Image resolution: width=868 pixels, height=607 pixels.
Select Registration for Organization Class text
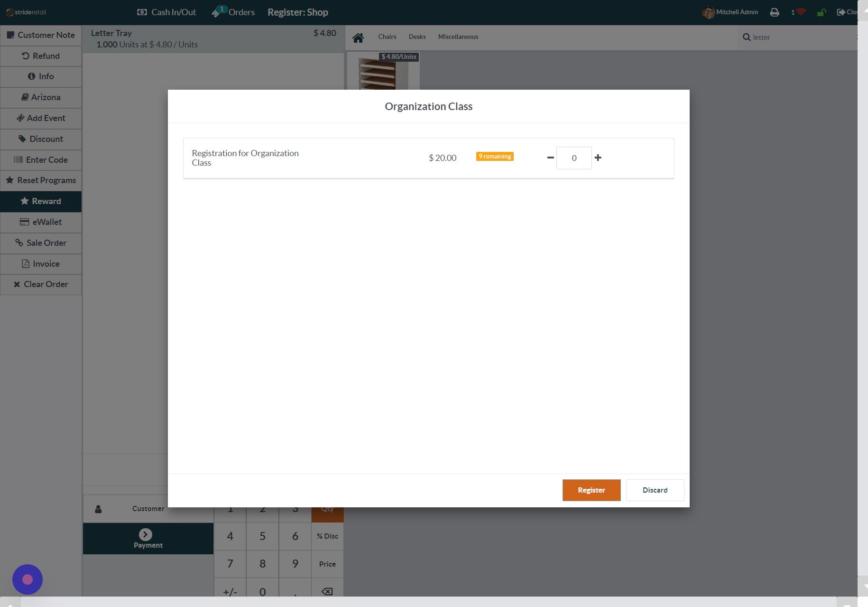tap(245, 158)
